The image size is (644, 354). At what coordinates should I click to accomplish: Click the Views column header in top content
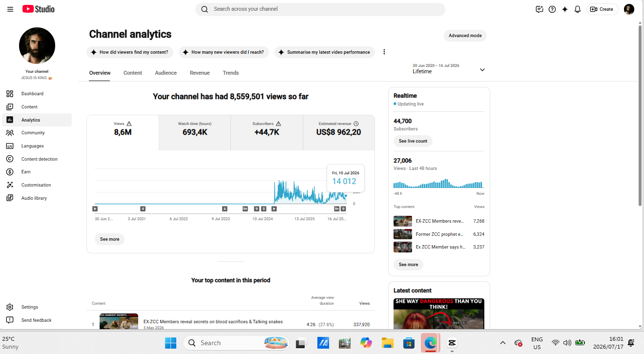pyautogui.click(x=365, y=303)
